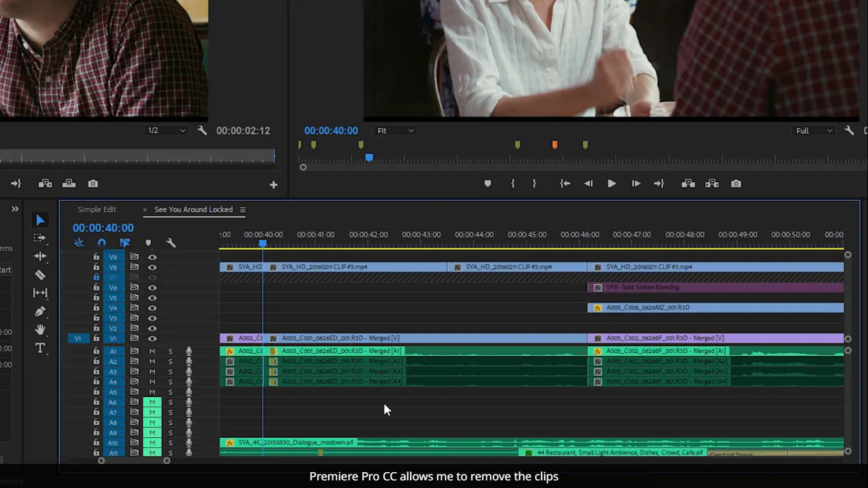868x488 pixels.
Task: Open Program monitor Fit zoom dropdown
Action: tap(395, 130)
